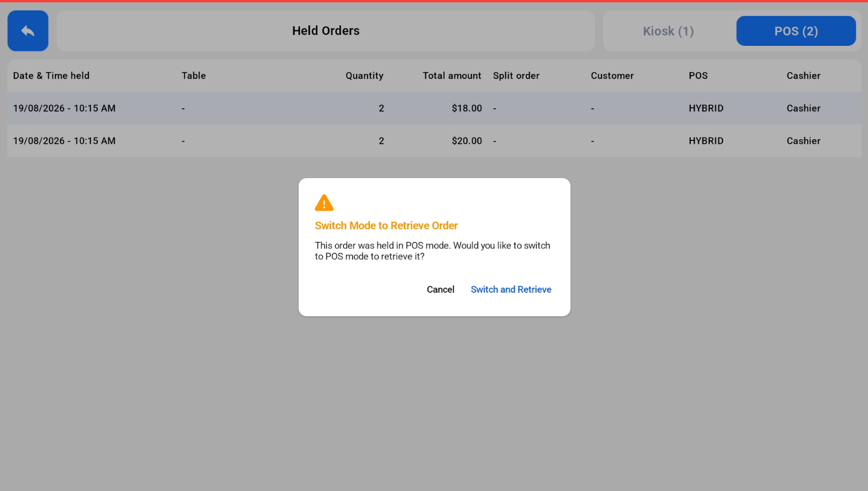This screenshot has width=868, height=491.
Task: Click the Quantity column header
Action: tap(365, 76)
